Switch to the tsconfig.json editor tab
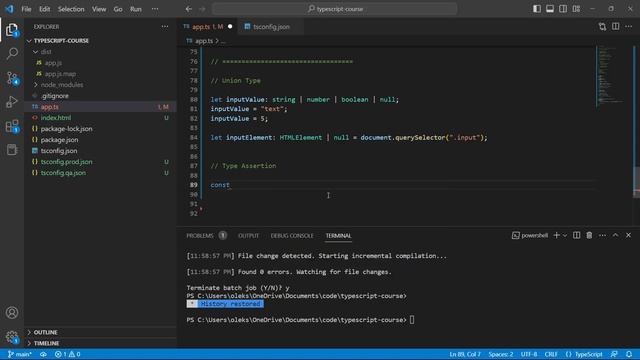 271,27
